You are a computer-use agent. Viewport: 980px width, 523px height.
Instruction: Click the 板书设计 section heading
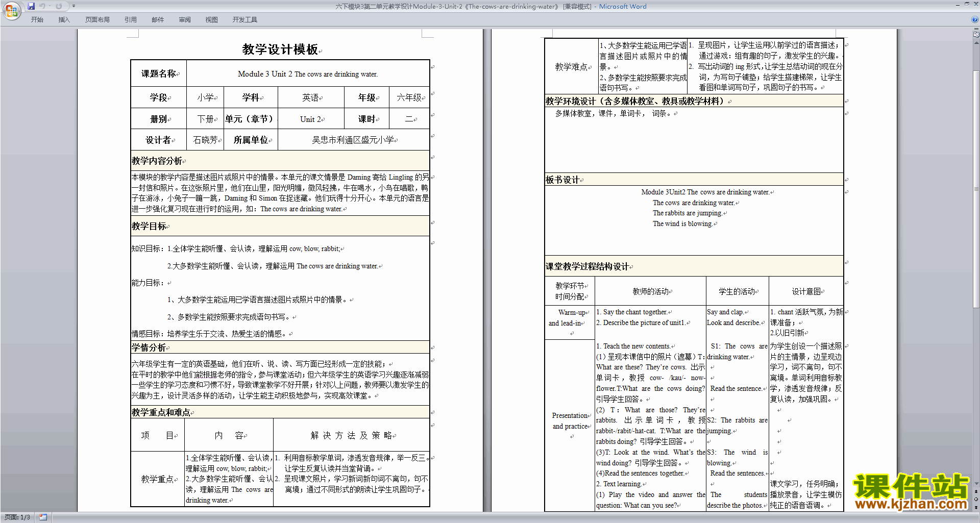click(563, 180)
